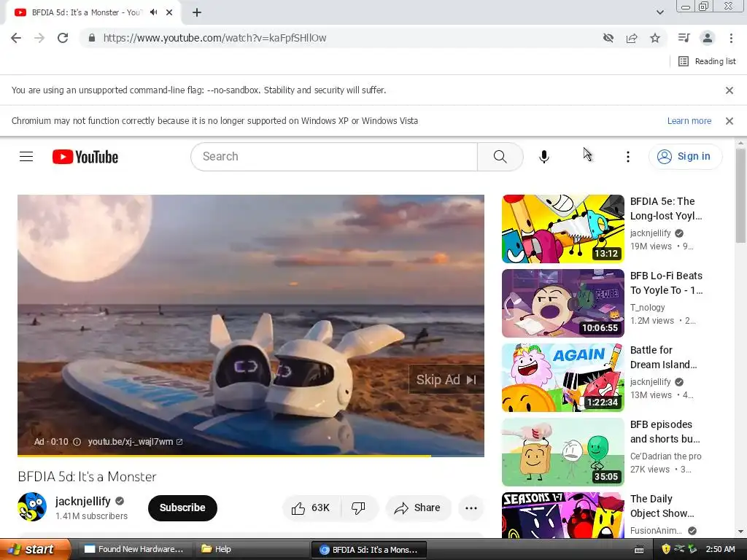
Task: Click title 'BFB Lo-Fi Beats To Yoyle To'
Action: click(666, 283)
